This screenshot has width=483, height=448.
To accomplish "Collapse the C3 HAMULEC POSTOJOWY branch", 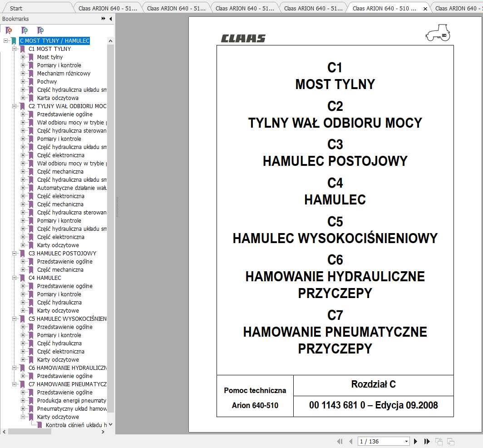I will [14, 254].
